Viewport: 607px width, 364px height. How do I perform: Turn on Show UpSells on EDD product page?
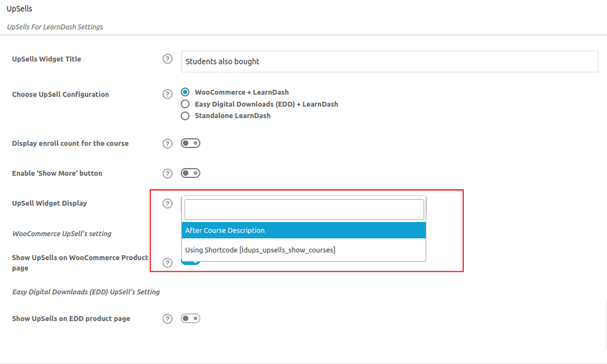(x=191, y=318)
